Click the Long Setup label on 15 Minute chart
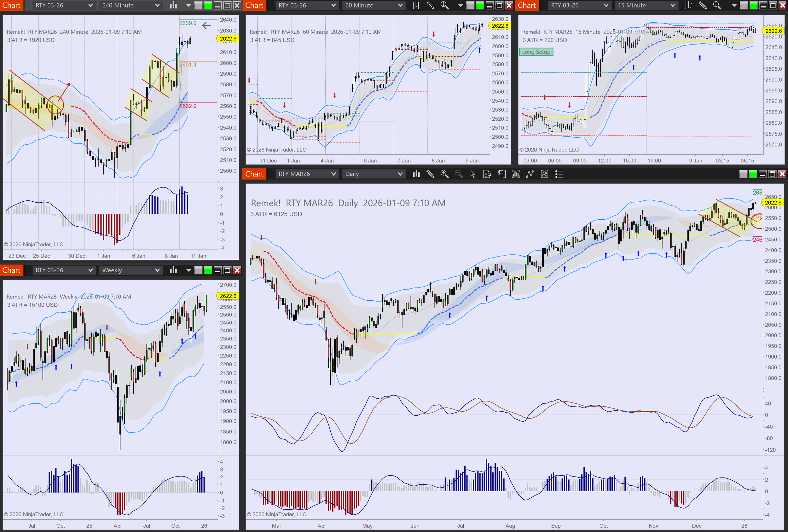Viewport: 788px width, 532px height. pyautogui.click(x=536, y=52)
